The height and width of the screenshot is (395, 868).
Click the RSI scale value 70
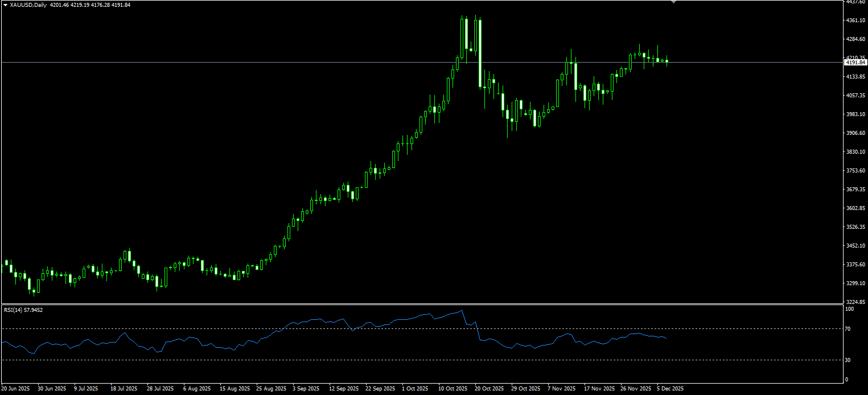(x=848, y=329)
